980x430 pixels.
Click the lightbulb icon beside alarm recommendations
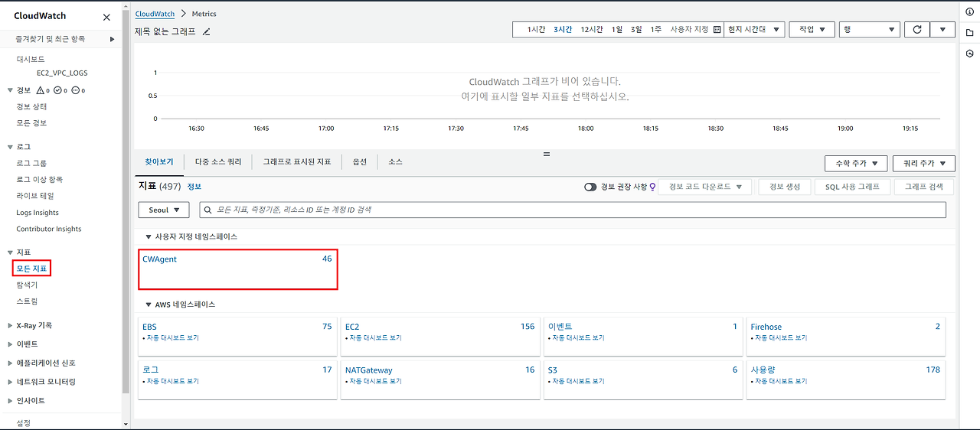(x=652, y=187)
